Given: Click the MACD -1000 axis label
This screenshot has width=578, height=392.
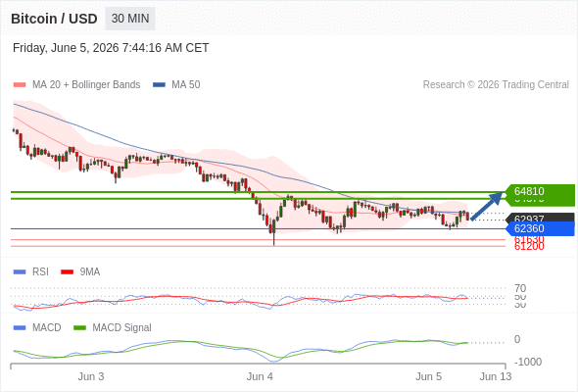Looking at the screenshot, I should [x=527, y=362].
